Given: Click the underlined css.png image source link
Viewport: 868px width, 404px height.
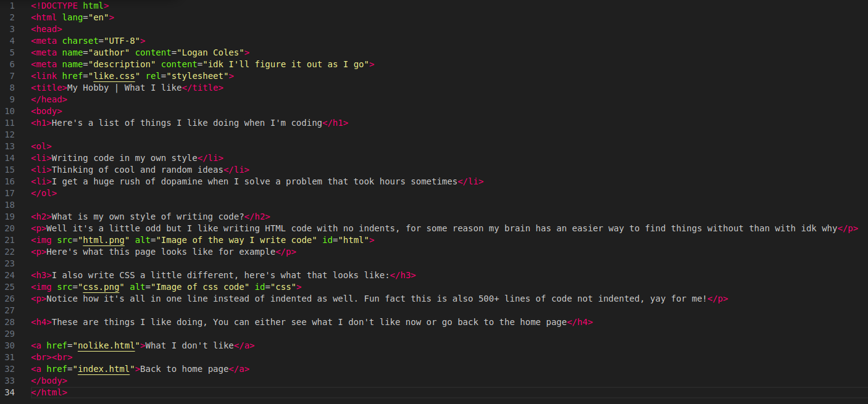Looking at the screenshot, I should tap(101, 286).
